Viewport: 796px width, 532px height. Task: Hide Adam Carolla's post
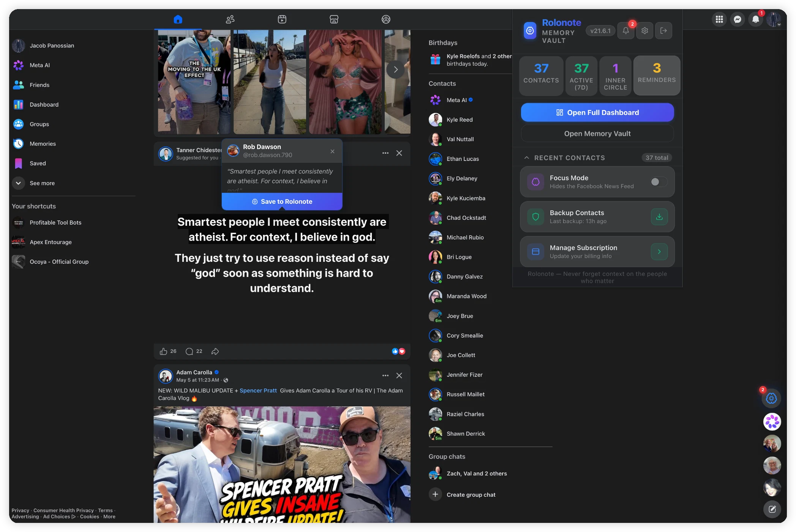399,375
